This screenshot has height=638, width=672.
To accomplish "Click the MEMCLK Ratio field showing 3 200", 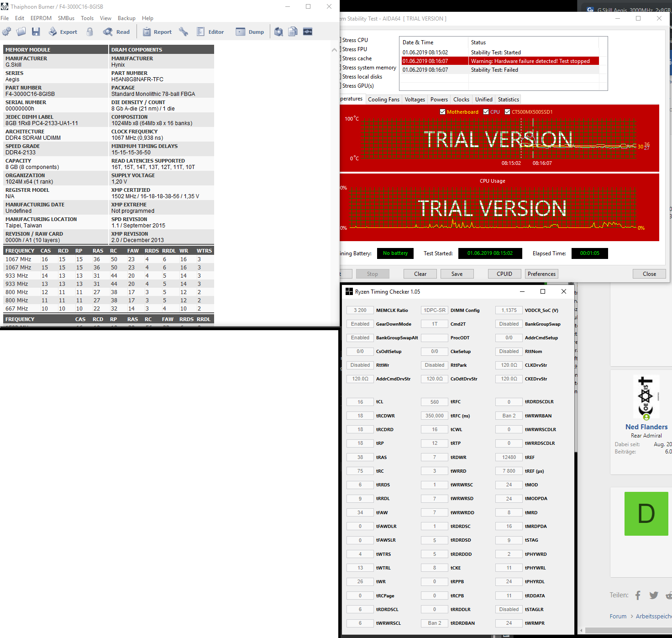I will [360, 310].
